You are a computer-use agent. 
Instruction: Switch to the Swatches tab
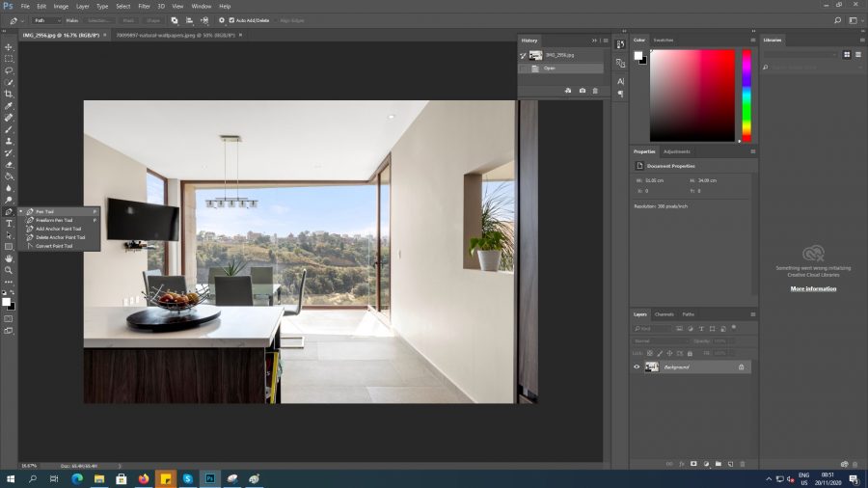(664, 40)
